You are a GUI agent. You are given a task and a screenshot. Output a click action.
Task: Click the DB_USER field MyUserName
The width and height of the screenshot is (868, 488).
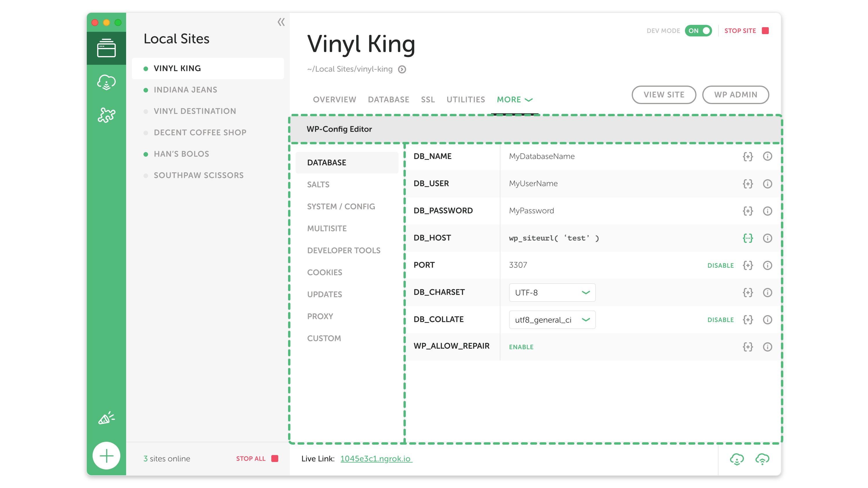click(533, 184)
